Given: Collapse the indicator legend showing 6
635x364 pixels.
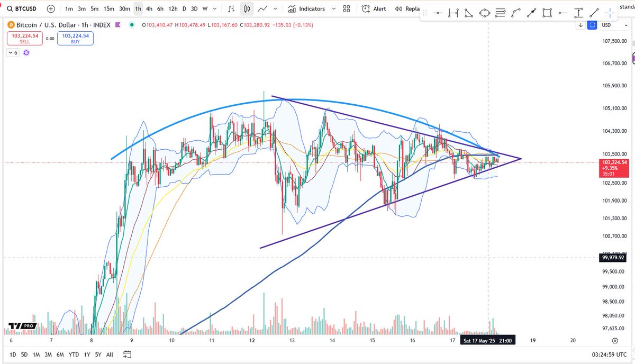Looking at the screenshot, I should [x=13, y=52].
